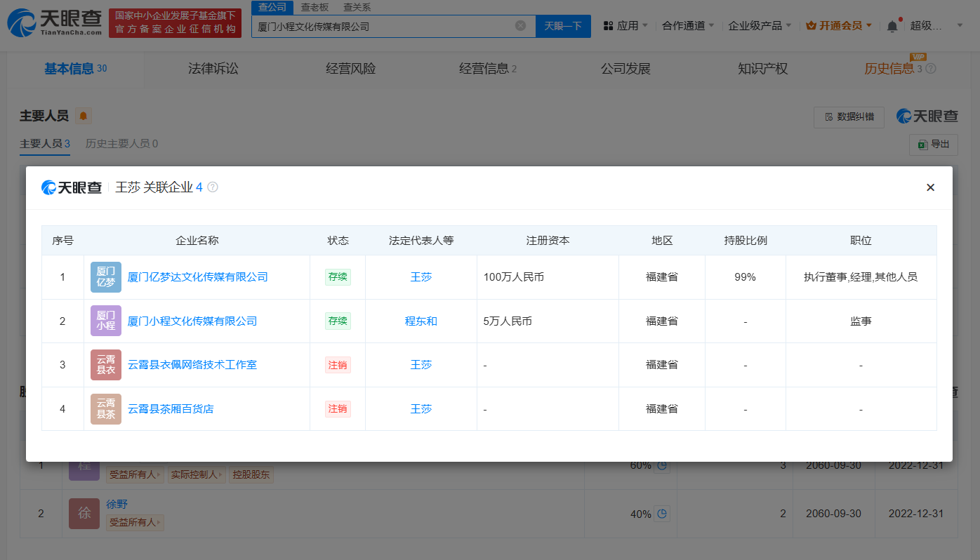This screenshot has height=560, width=980.
Task: Open 厦门亿梦达文化传媒有限公司 company link
Action: [197, 277]
